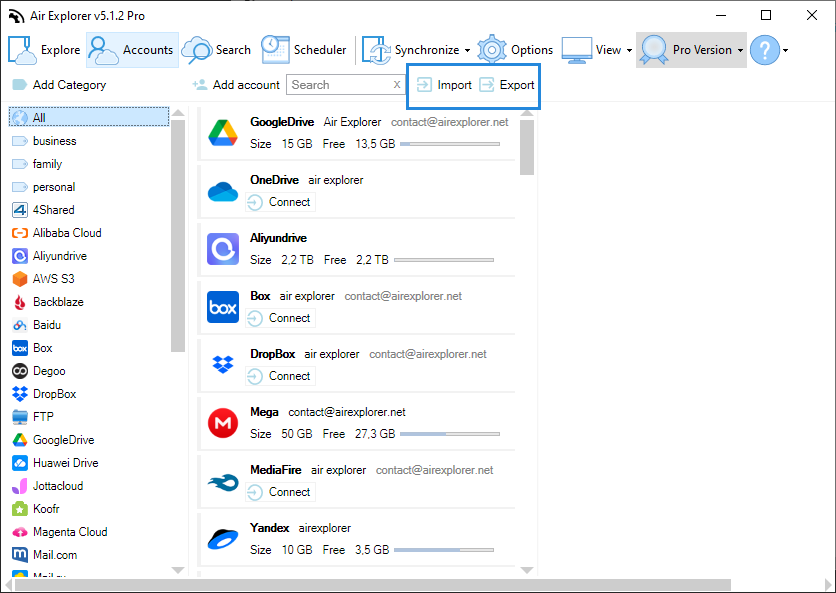Select GoogleDrive in the sidebar list
The image size is (836, 593).
coord(53,439)
